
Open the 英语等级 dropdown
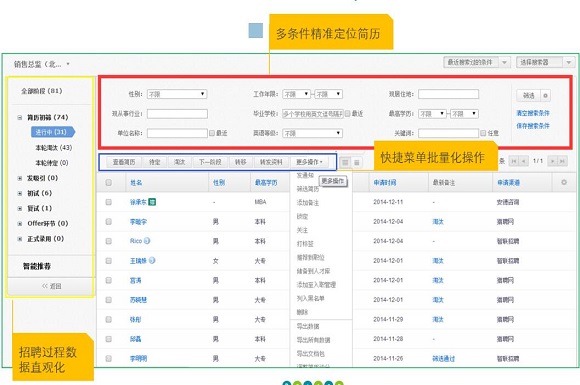(x=312, y=133)
